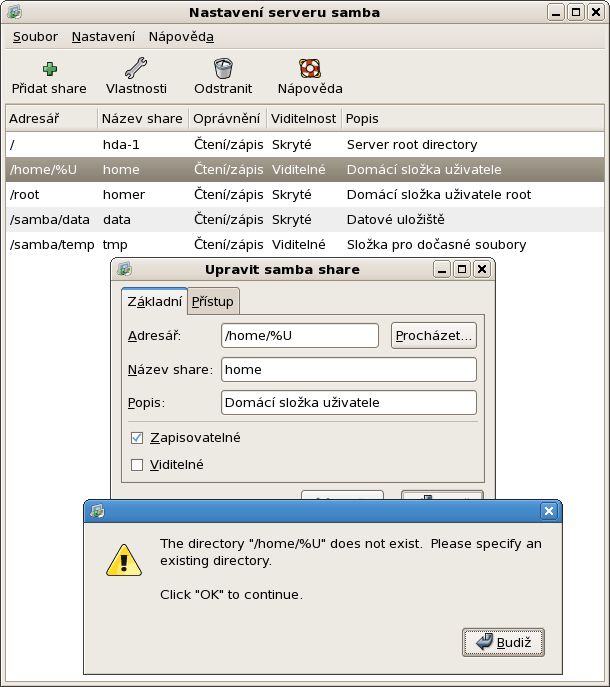This screenshot has width=610, height=687.
Task: Click 'Složka pro dočasné soubory' cell
Action: tap(436, 244)
